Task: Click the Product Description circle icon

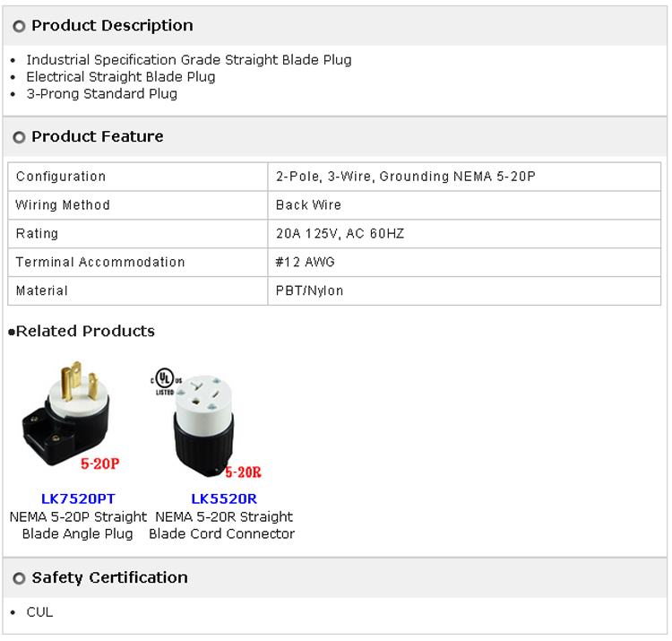Action: (x=19, y=27)
